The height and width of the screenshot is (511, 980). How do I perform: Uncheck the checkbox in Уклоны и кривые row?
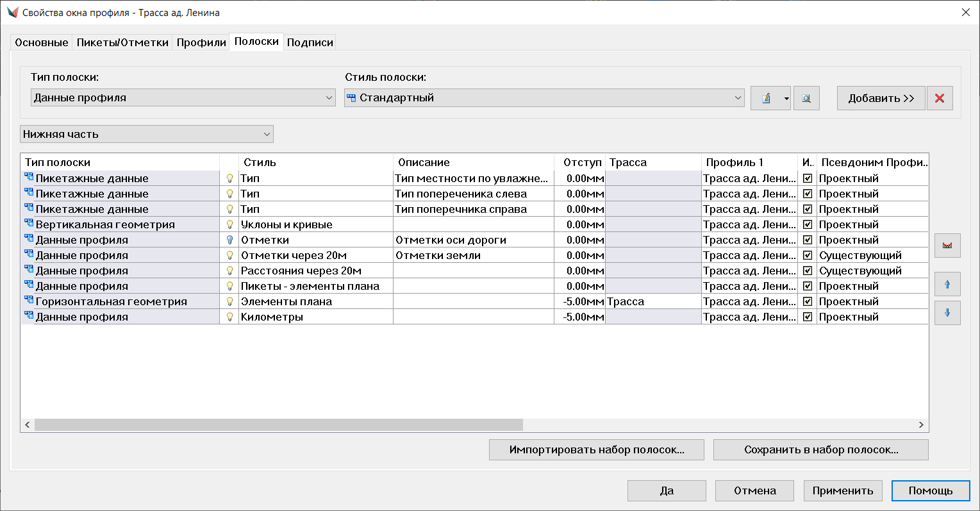click(x=808, y=224)
